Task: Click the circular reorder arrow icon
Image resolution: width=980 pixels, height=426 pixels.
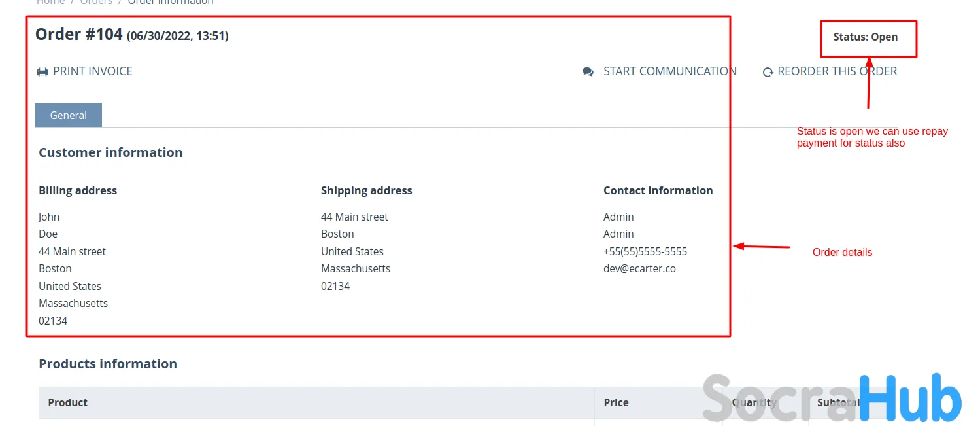Action: click(768, 72)
